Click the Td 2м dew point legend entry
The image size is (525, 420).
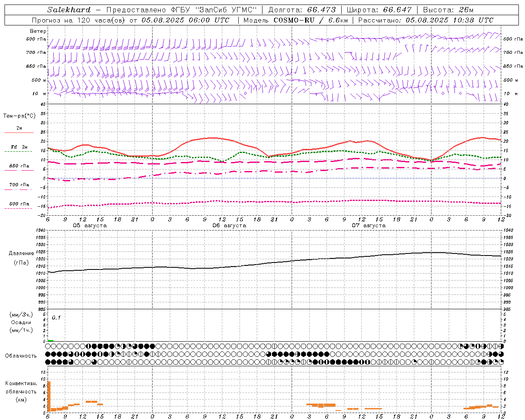click(19, 147)
